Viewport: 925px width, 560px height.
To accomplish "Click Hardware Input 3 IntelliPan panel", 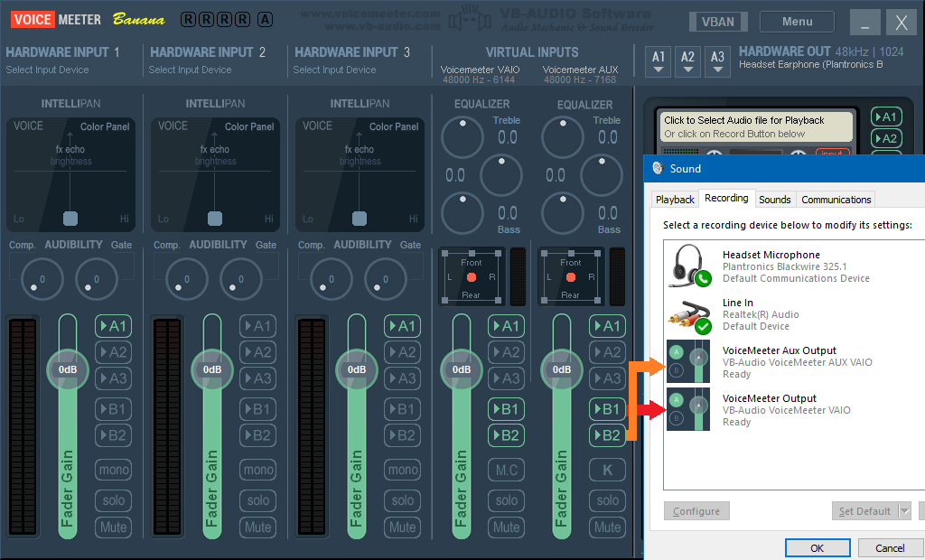I will tap(360, 174).
